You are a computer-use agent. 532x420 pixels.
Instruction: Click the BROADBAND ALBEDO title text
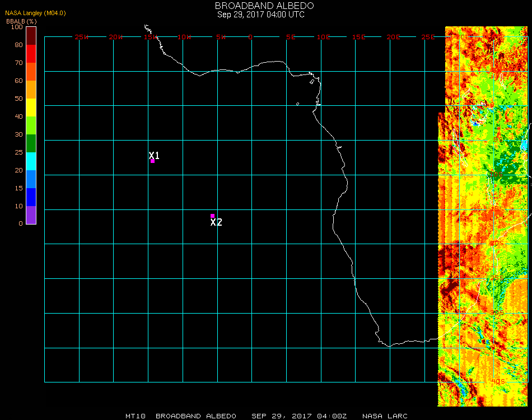pyautogui.click(x=264, y=6)
